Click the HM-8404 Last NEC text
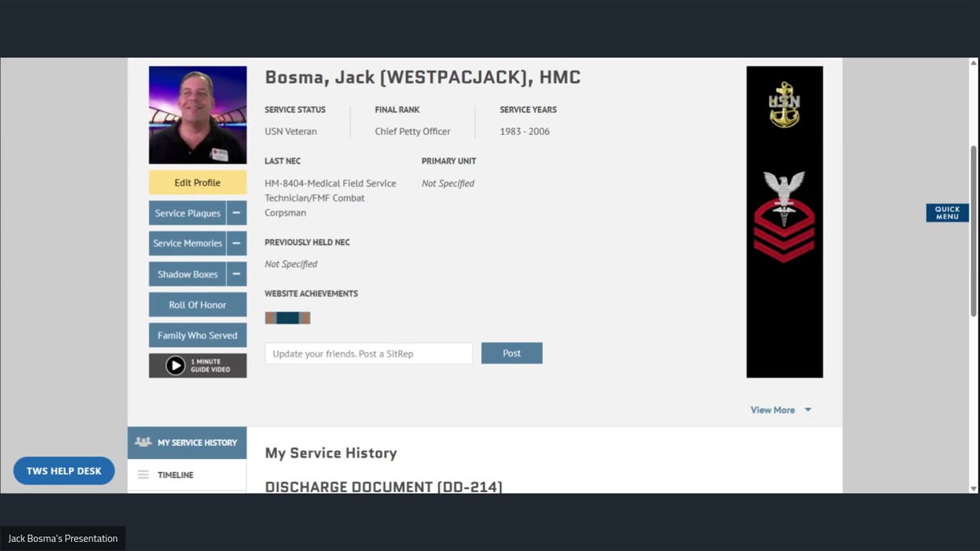The image size is (980, 551). coord(331,197)
